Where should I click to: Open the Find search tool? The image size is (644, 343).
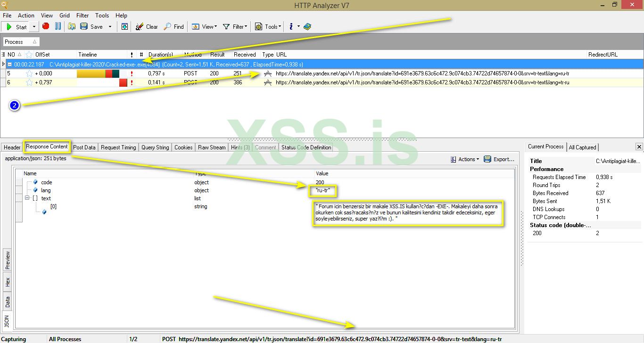(x=173, y=27)
